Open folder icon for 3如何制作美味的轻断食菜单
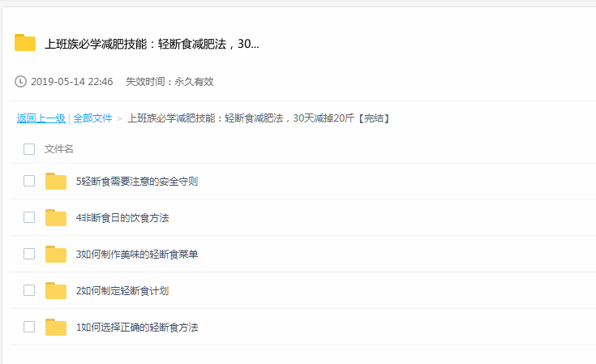Viewport: 596px width, 364px height. [56, 255]
